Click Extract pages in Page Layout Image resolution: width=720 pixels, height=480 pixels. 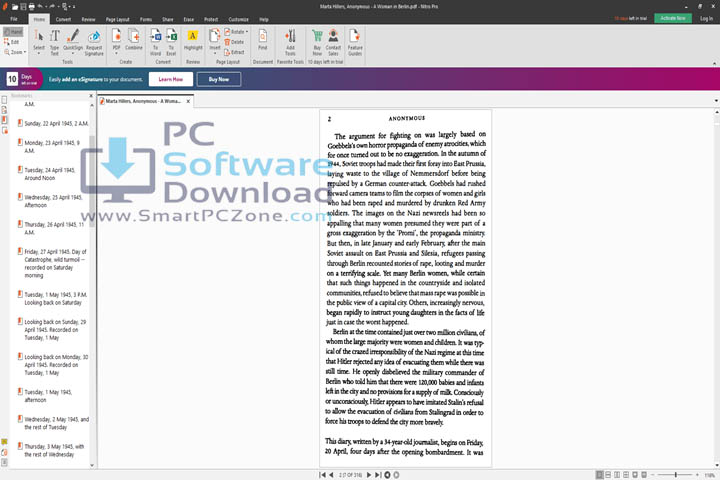click(x=234, y=52)
